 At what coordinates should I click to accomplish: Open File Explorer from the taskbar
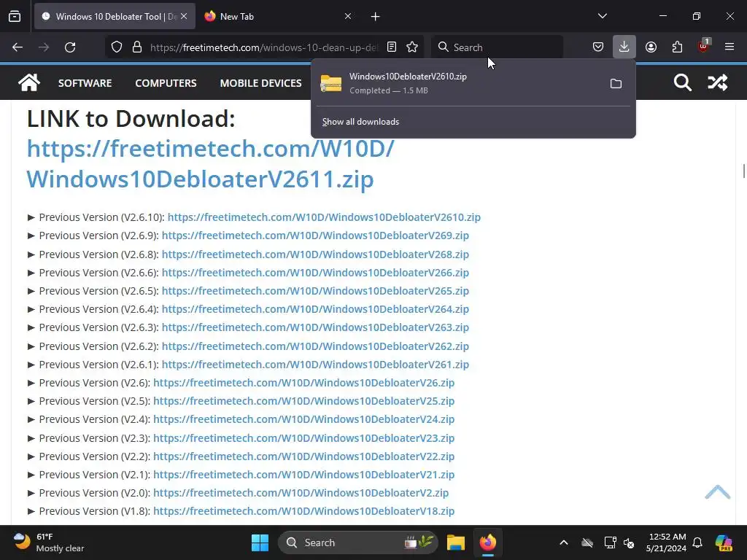coord(455,542)
